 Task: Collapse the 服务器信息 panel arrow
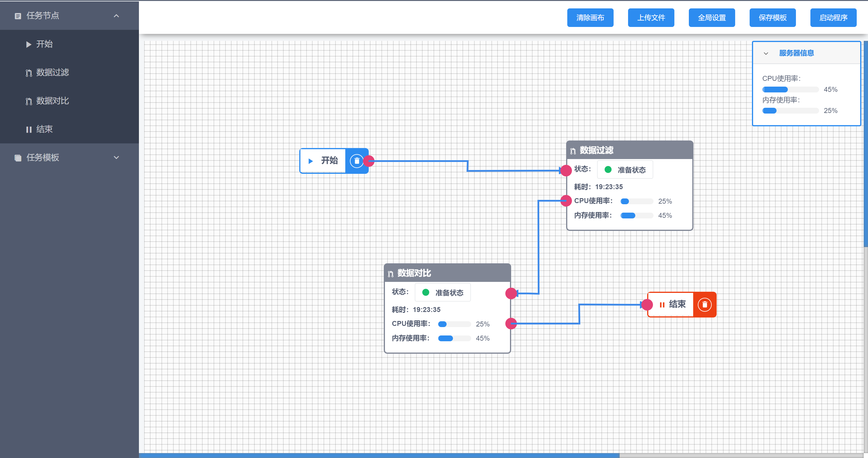pyautogui.click(x=766, y=53)
